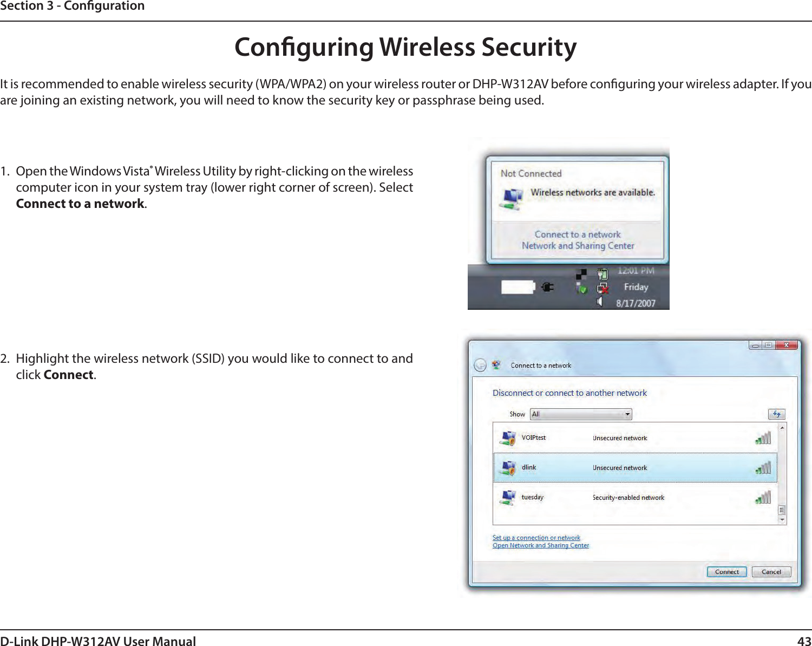
Task: Click the green security shield icon in the system tray
Action: tap(582, 288)
